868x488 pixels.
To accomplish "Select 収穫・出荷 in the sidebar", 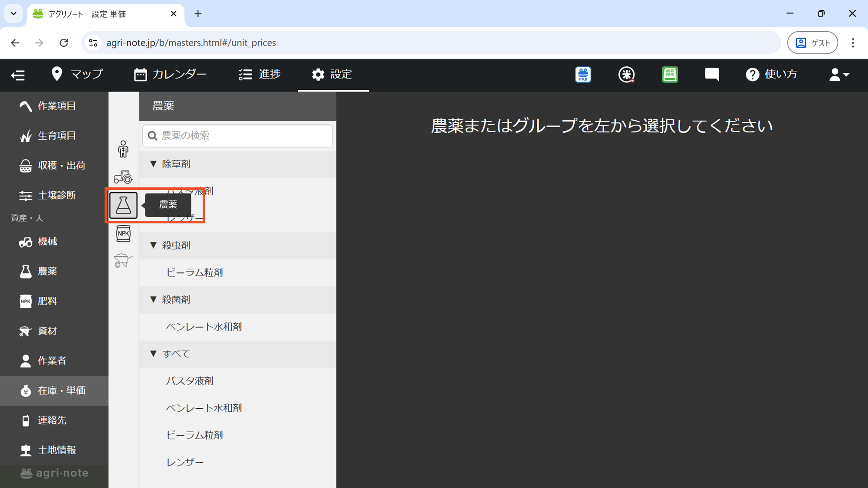I will [x=54, y=166].
